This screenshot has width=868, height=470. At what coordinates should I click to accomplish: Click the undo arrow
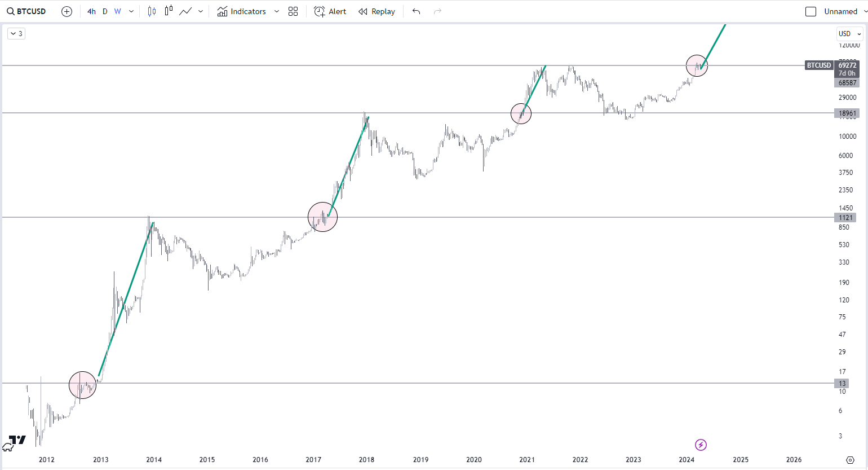[416, 11]
